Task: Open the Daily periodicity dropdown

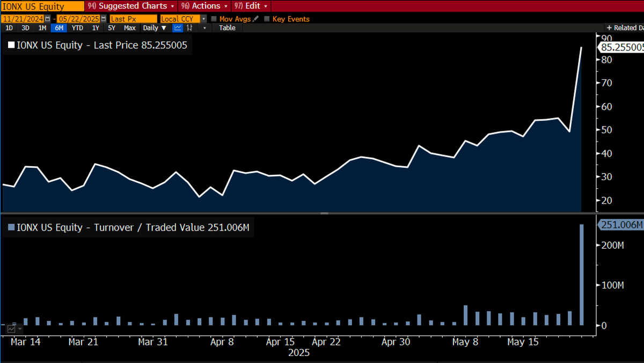Action: 155,28
